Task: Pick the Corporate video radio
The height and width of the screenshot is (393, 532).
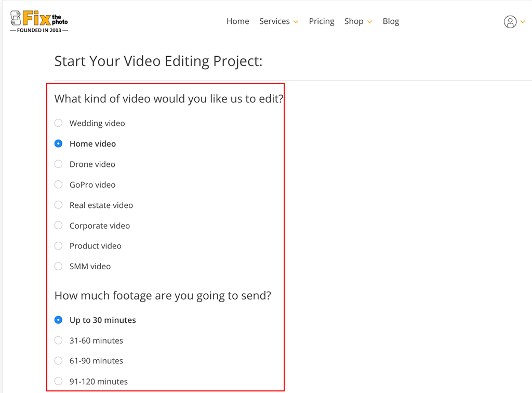Action: 58,225
